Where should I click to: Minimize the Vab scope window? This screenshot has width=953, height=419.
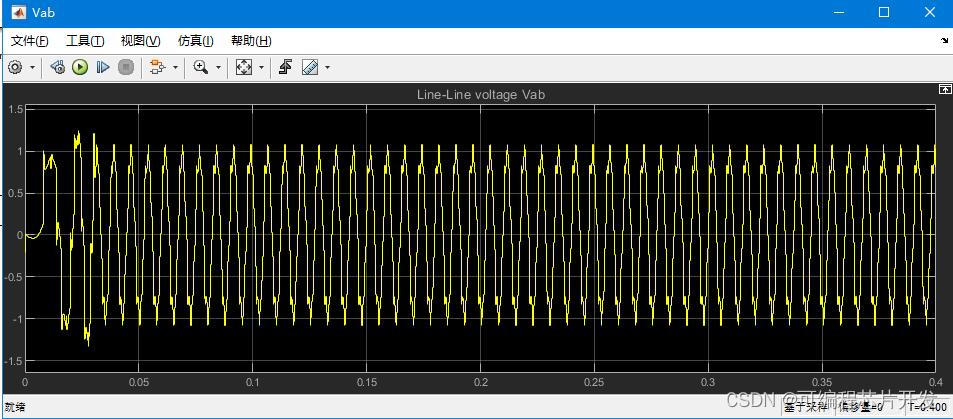pyautogui.click(x=839, y=12)
